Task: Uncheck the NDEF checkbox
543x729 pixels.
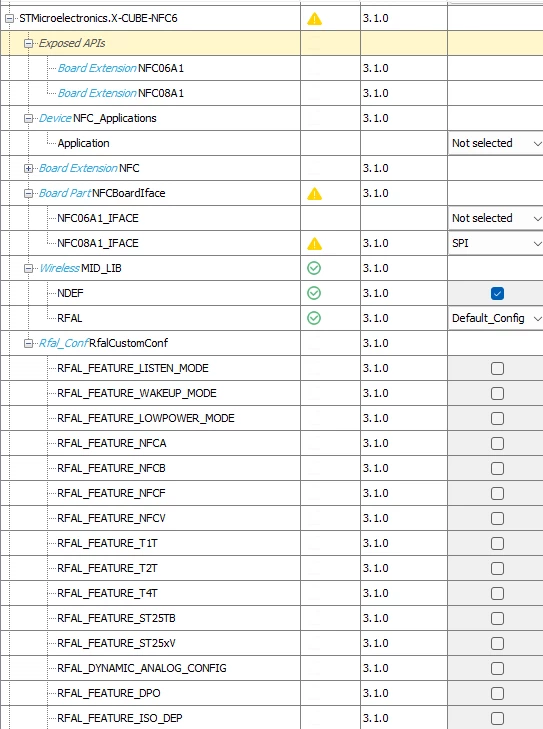Action: point(497,293)
